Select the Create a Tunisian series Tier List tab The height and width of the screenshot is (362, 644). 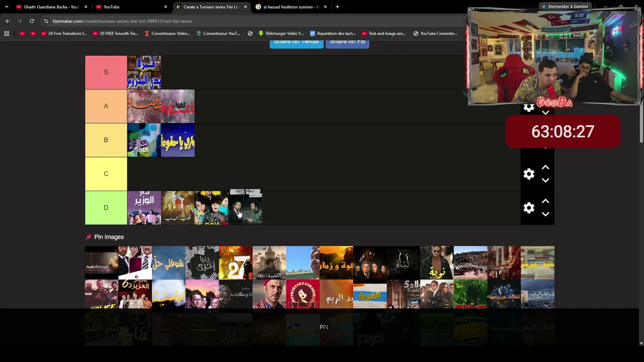(211, 7)
